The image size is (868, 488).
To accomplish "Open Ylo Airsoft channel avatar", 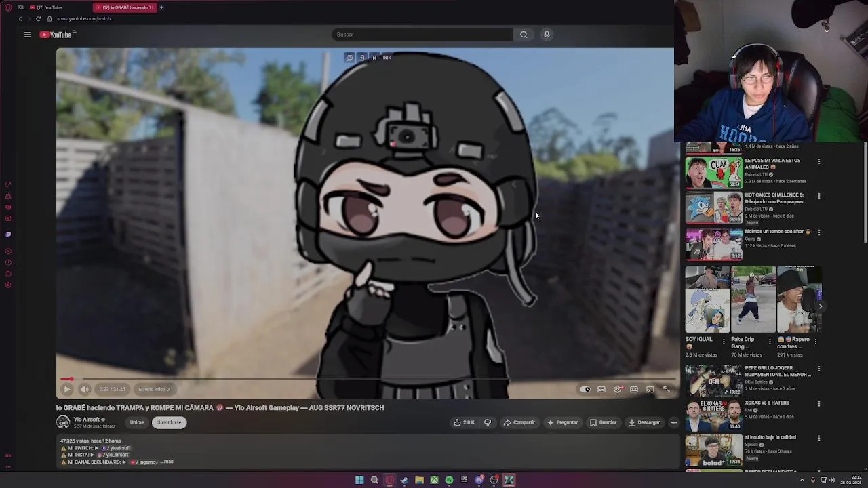I will coord(63,422).
